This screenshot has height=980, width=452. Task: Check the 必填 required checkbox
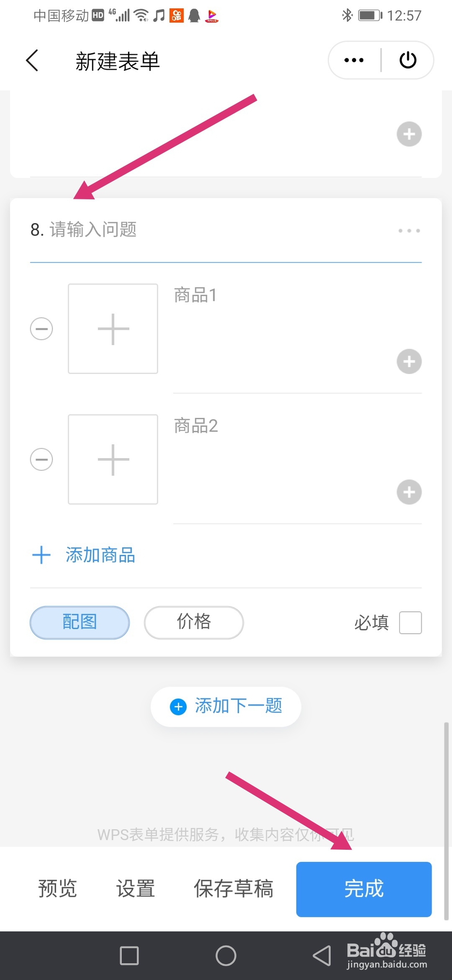point(410,623)
